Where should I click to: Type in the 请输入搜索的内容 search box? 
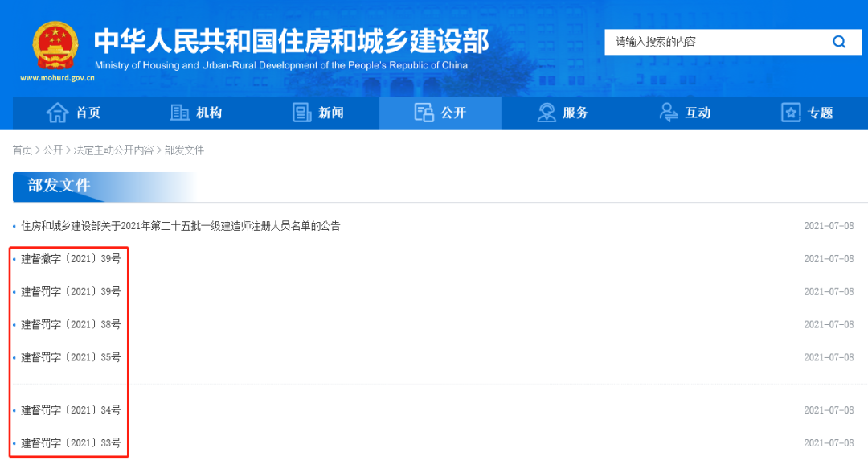click(x=715, y=42)
